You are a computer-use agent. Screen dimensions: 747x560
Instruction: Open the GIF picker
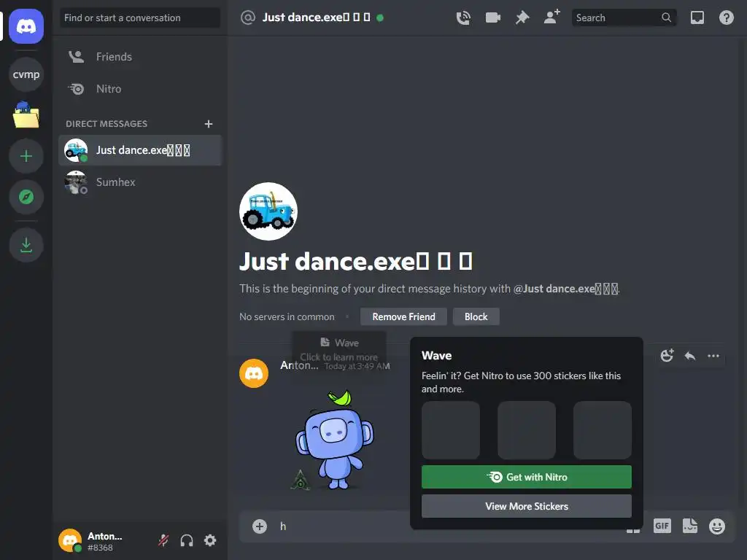pos(662,526)
